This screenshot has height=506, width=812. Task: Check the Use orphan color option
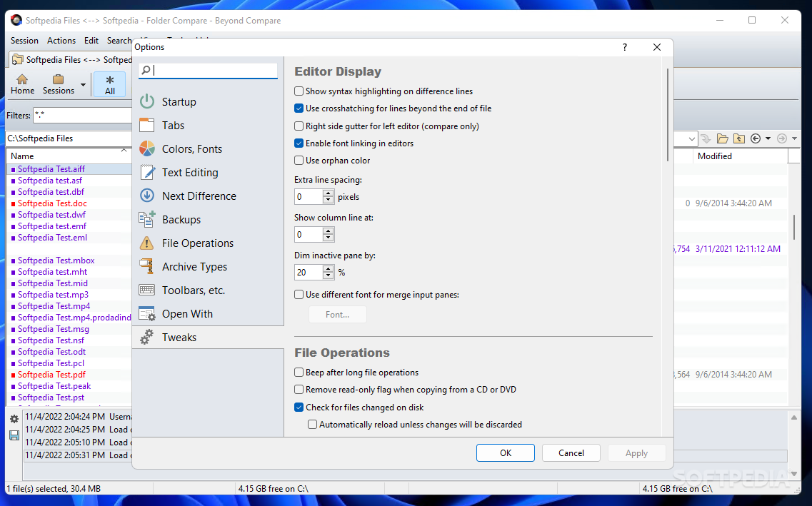[299, 161]
